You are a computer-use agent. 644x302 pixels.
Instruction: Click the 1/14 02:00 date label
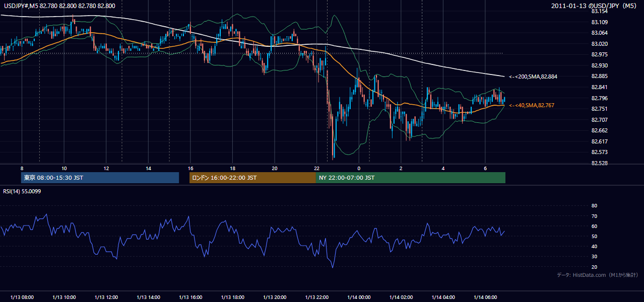point(401,297)
